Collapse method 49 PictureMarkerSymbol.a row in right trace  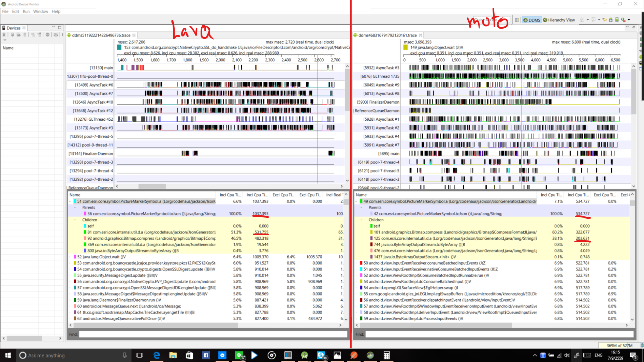click(x=357, y=201)
